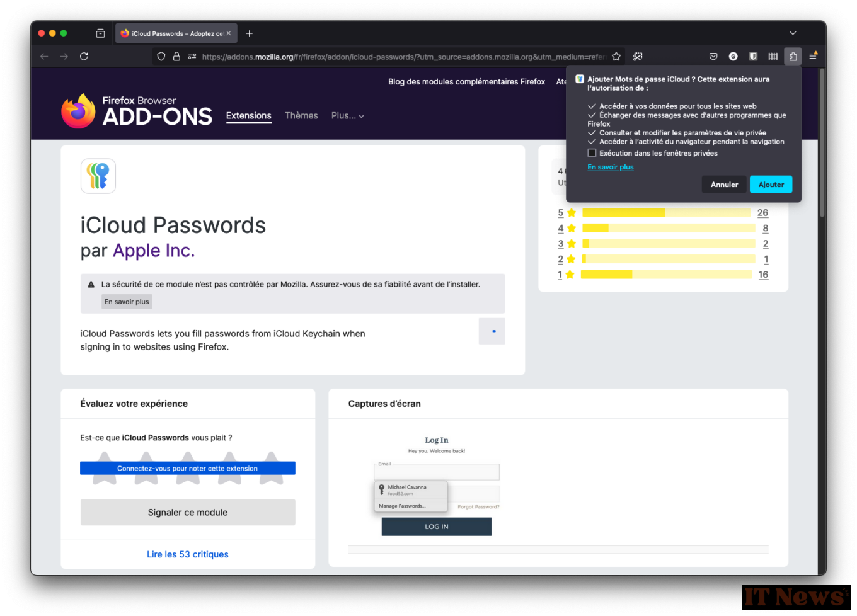
Task: Open the library-style bars toolbar icon
Action: 773,57
